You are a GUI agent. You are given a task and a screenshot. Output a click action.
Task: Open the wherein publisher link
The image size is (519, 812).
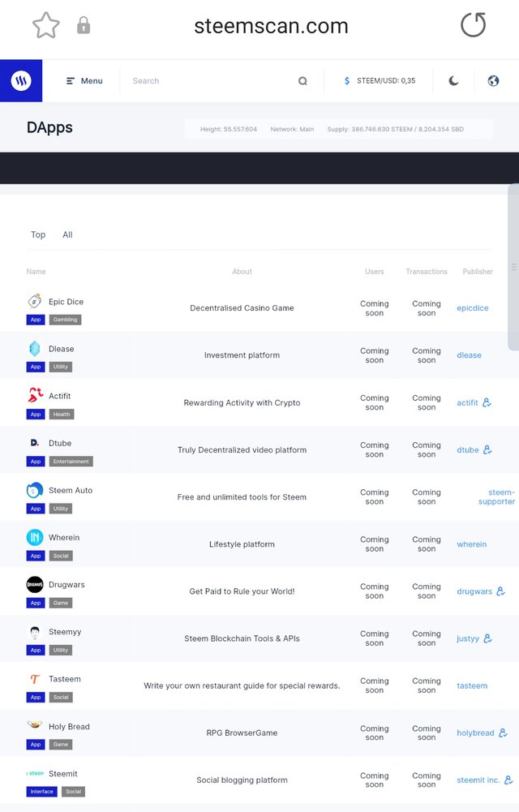(471, 544)
